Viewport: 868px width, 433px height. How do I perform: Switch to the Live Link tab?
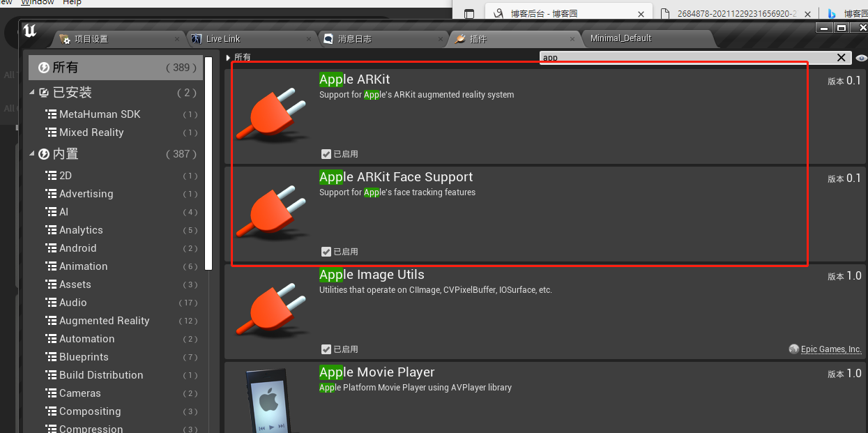(x=249, y=39)
